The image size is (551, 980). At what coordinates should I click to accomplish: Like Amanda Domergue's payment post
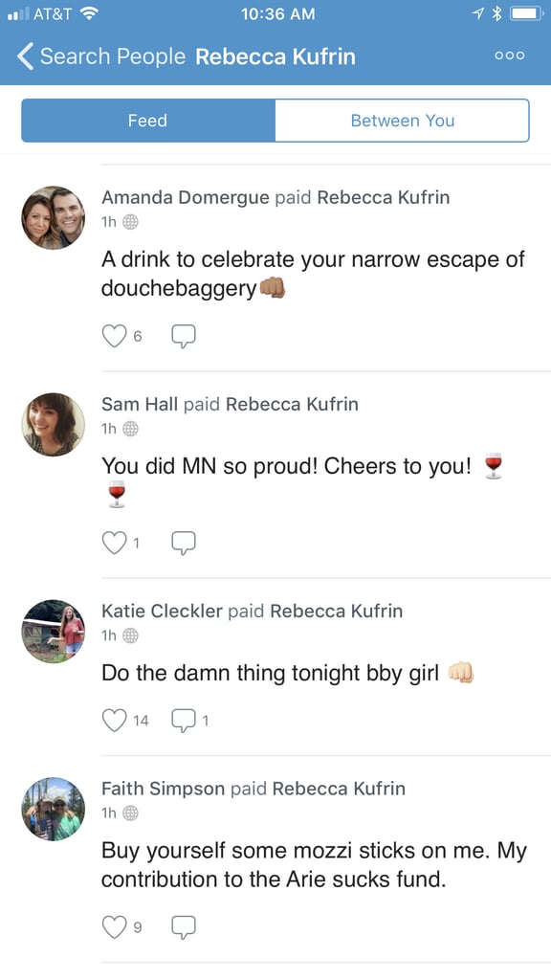[x=115, y=336]
